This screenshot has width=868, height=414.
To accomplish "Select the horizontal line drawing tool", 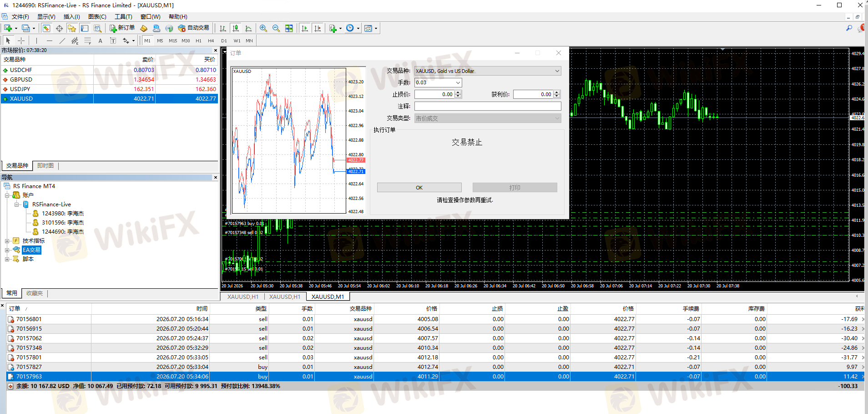I will point(50,41).
